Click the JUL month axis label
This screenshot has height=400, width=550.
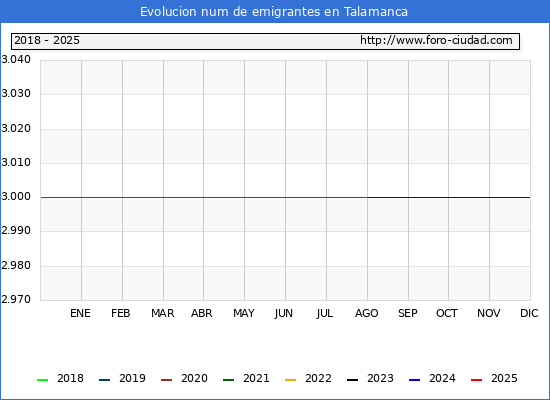[x=325, y=313]
